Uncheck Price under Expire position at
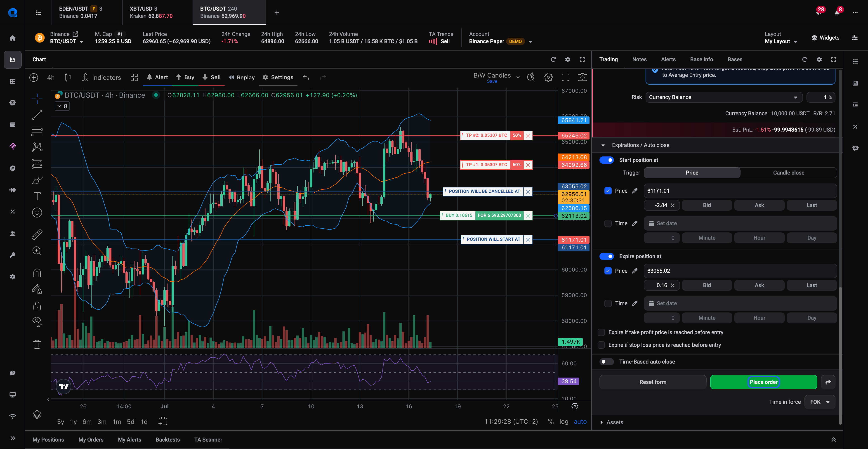The height and width of the screenshot is (449, 868). coord(608,271)
